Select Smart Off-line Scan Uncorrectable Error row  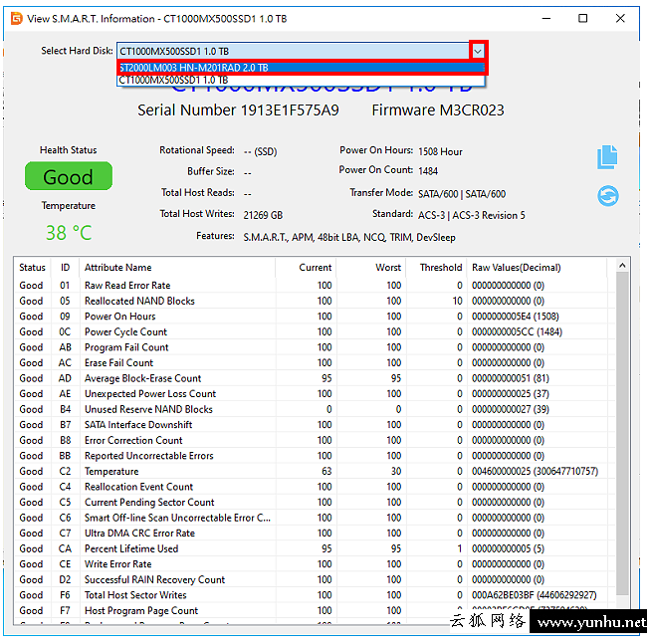click(x=316, y=518)
